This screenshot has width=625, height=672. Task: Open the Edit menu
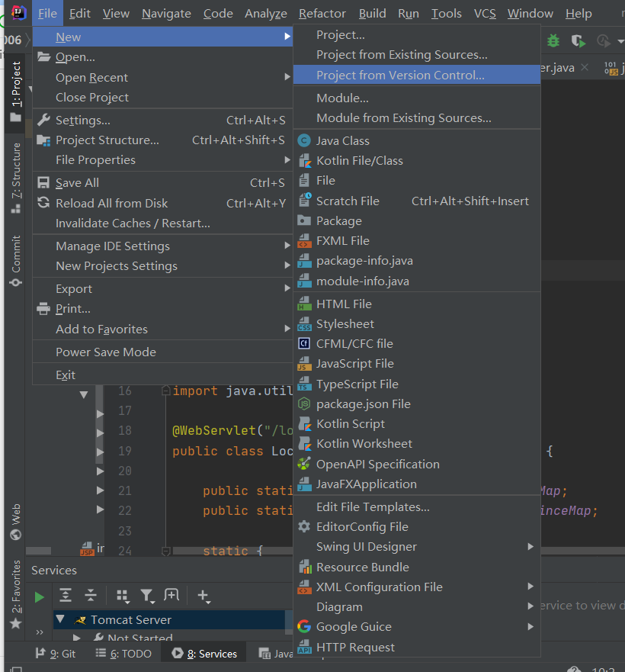[x=80, y=13]
